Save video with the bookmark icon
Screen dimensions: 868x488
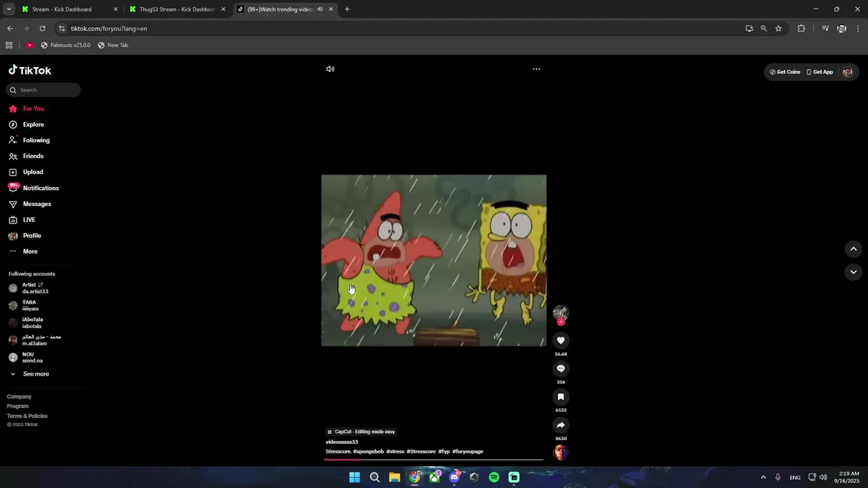pos(561,397)
